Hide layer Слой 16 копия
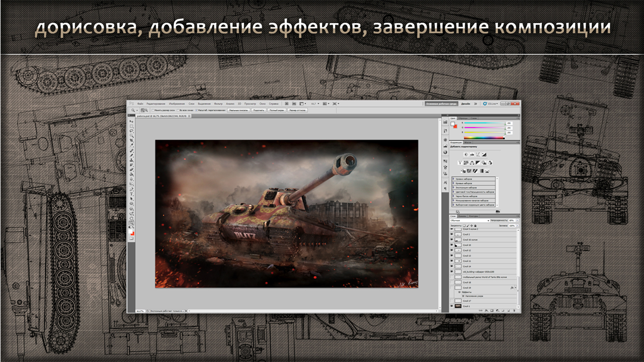644x362 pixels. pos(452,240)
